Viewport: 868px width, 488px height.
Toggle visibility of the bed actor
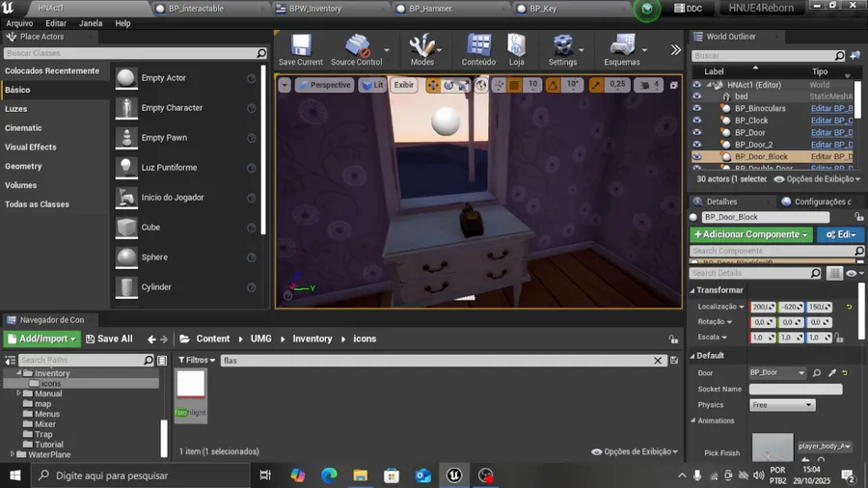[x=697, y=96]
